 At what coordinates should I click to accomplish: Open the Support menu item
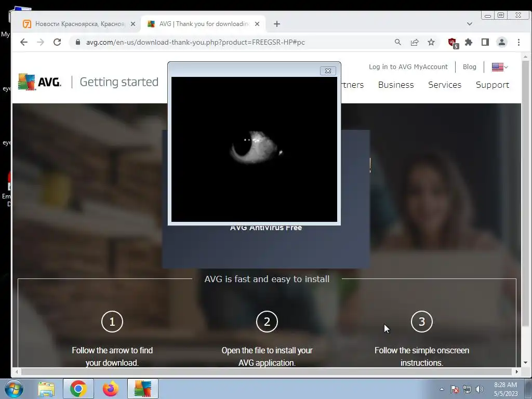pos(493,85)
